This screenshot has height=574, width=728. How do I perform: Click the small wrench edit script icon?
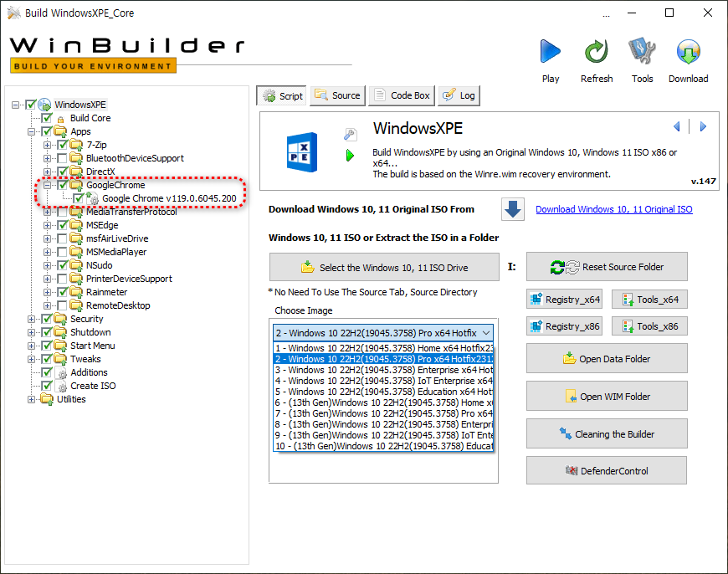click(350, 134)
